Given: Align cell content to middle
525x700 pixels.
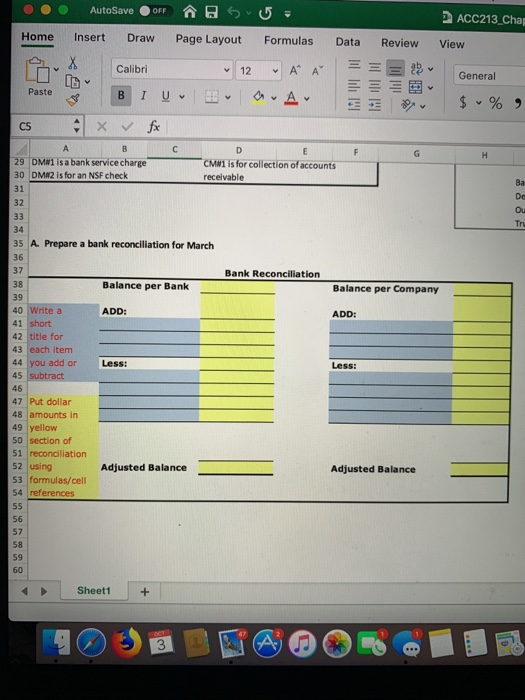Looking at the screenshot, I should pyautogui.click(x=375, y=67).
